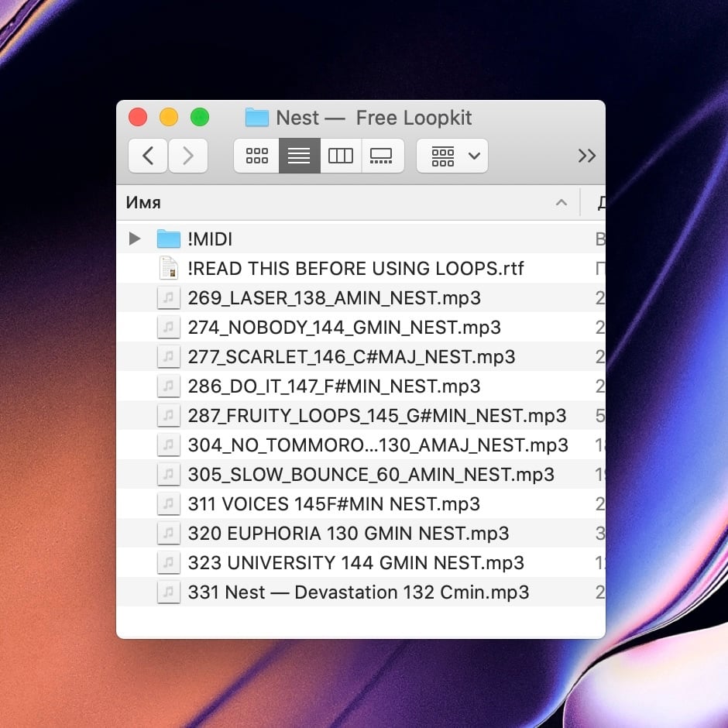Click the folder proxy icon in title bar
This screenshot has width=728, height=728.
coord(257,118)
